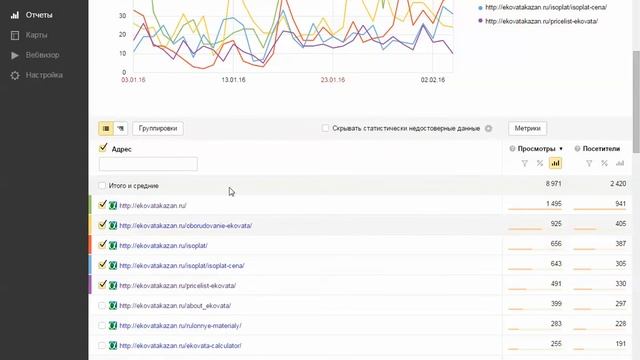Click green page icon in rulonnye-materialy row
640x360 pixels.
113,326
